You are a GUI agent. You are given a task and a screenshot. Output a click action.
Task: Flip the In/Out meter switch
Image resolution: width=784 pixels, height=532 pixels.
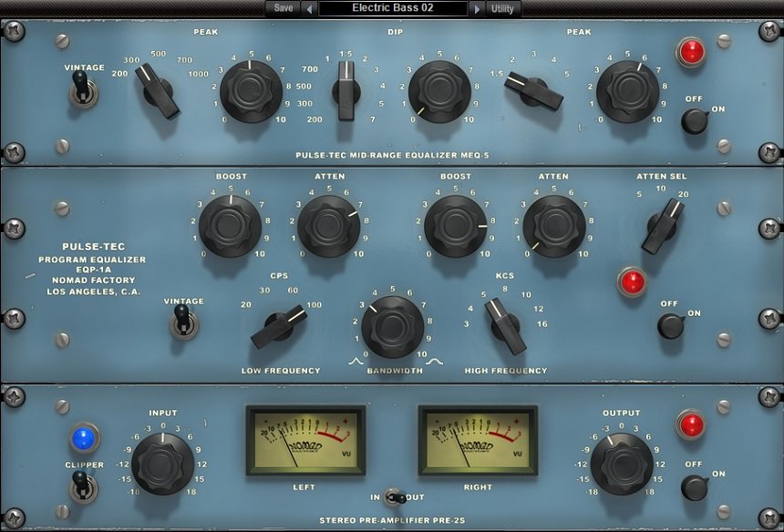click(x=395, y=497)
